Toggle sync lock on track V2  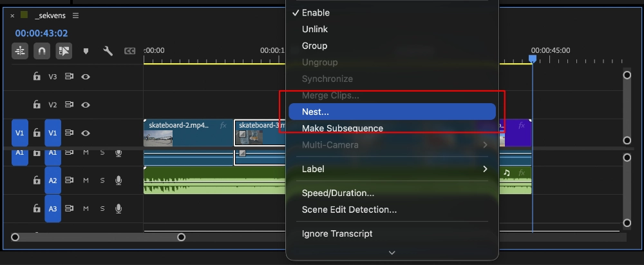tap(69, 105)
